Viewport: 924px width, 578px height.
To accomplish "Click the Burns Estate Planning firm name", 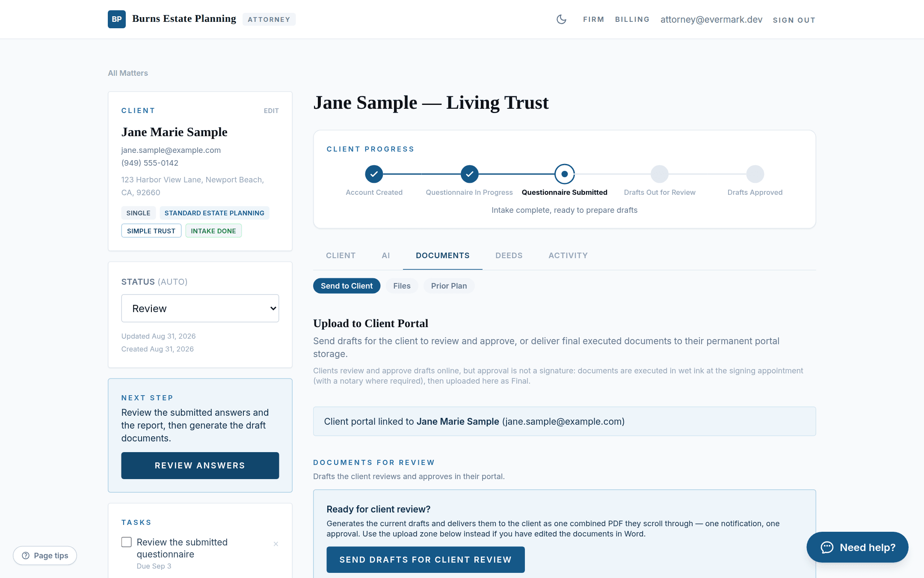I will [x=184, y=19].
